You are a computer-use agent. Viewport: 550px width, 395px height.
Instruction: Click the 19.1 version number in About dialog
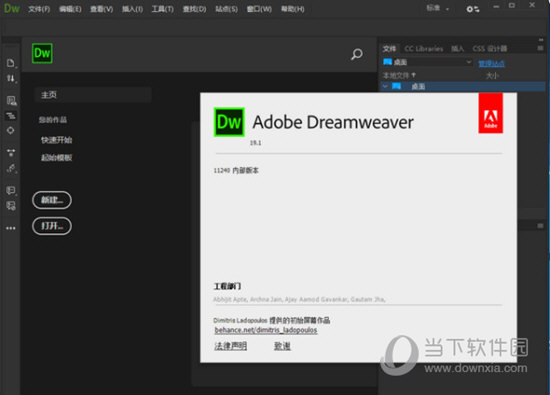tap(255, 143)
